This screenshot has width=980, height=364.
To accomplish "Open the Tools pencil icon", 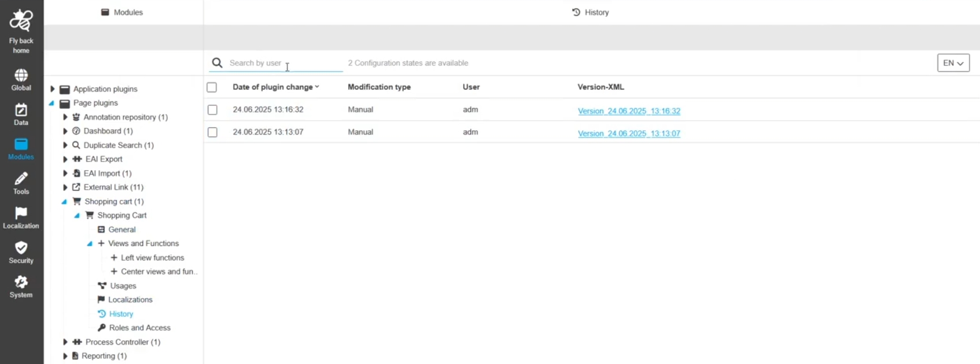I will click(x=21, y=179).
